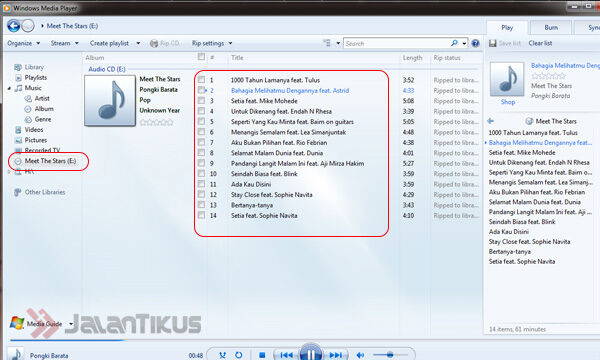The width and height of the screenshot is (600, 360).
Task: Sort by the Rip status column header
Action: point(447,58)
